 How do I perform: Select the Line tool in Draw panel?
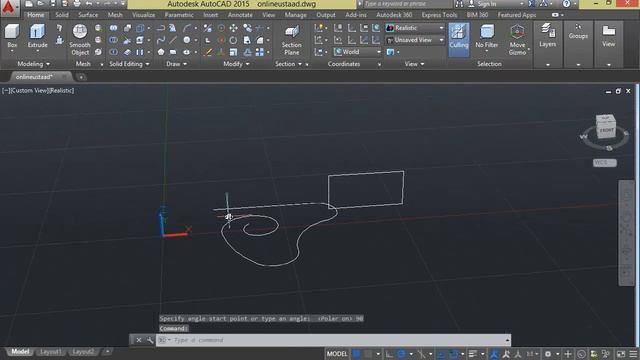coord(173,40)
